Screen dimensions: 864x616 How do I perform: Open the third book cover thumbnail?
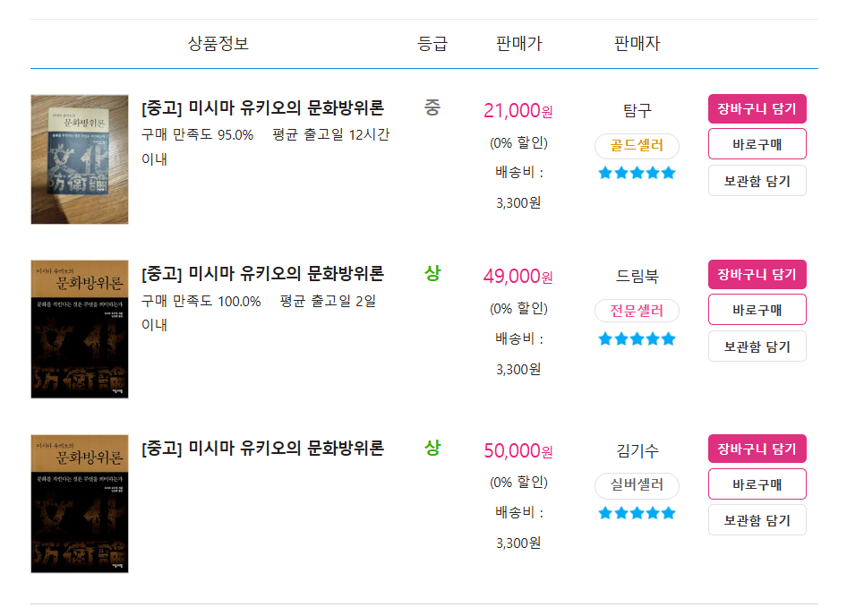pos(80,504)
